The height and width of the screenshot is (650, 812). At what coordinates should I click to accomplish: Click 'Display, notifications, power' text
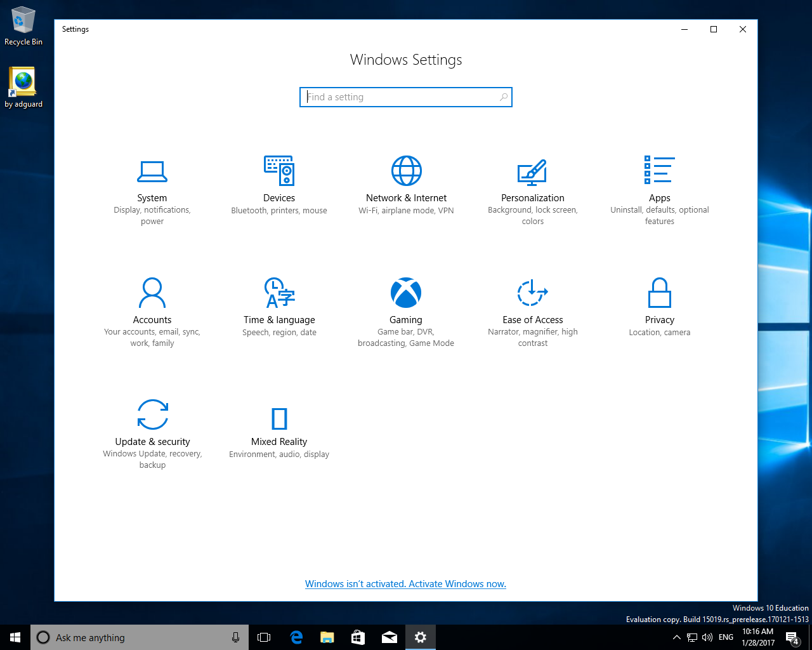coord(152,216)
